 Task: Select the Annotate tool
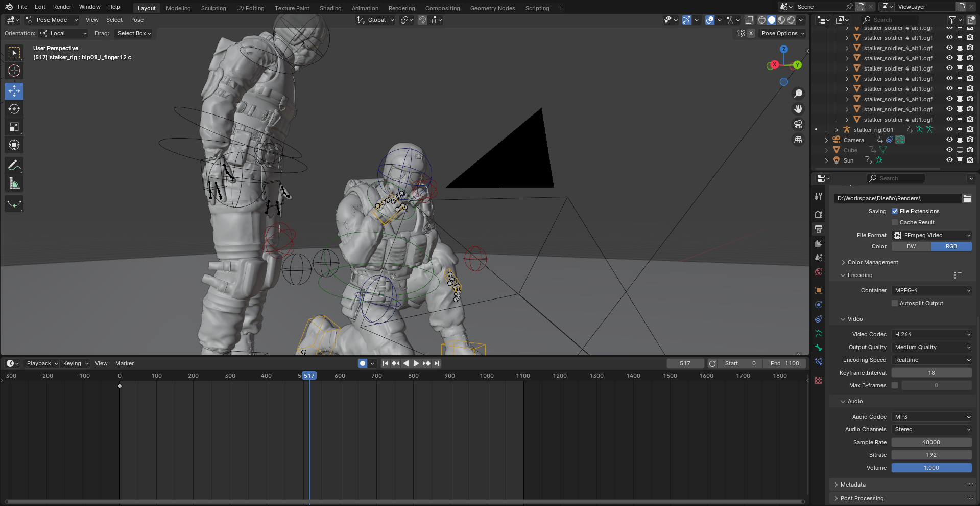click(14, 165)
